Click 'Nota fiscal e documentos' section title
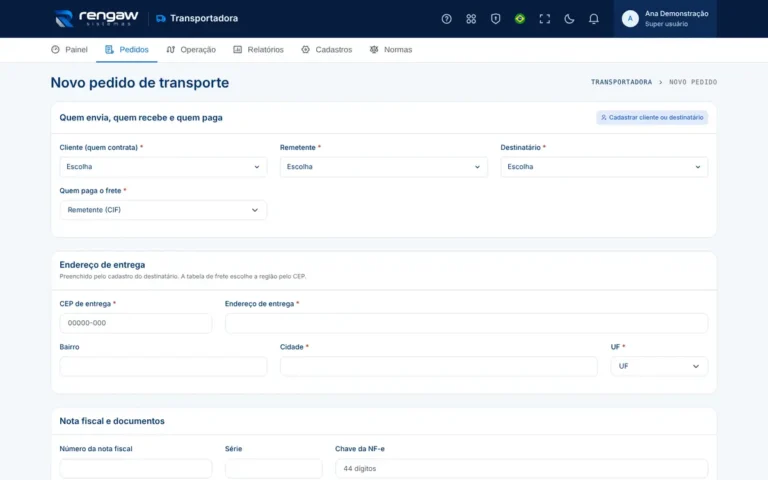The image size is (768, 480). (x=112, y=421)
